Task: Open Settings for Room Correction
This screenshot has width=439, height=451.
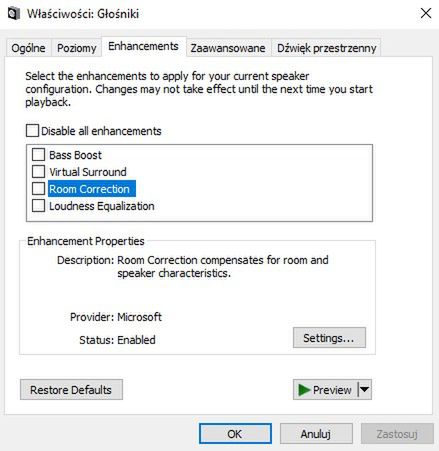Action: (x=329, y=338)
